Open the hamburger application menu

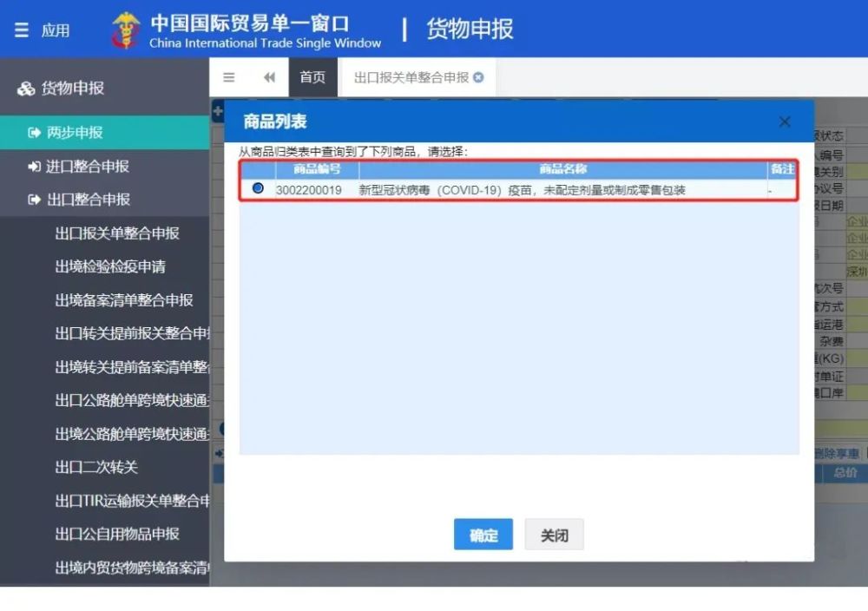(22, 30)
